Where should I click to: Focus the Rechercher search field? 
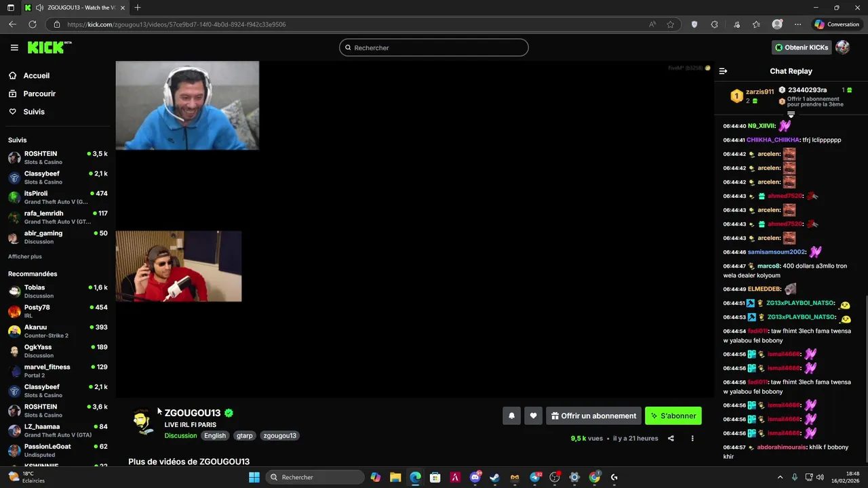tap(434, 47)
